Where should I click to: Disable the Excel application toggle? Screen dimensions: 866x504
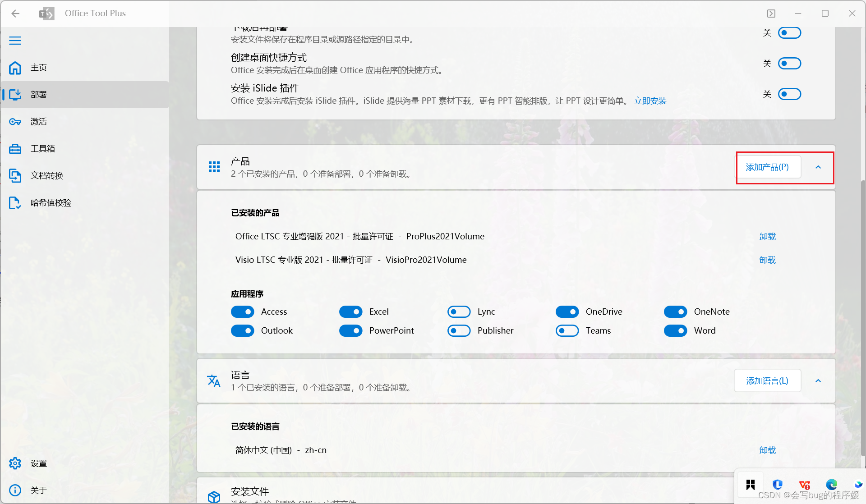coord(351,312)
